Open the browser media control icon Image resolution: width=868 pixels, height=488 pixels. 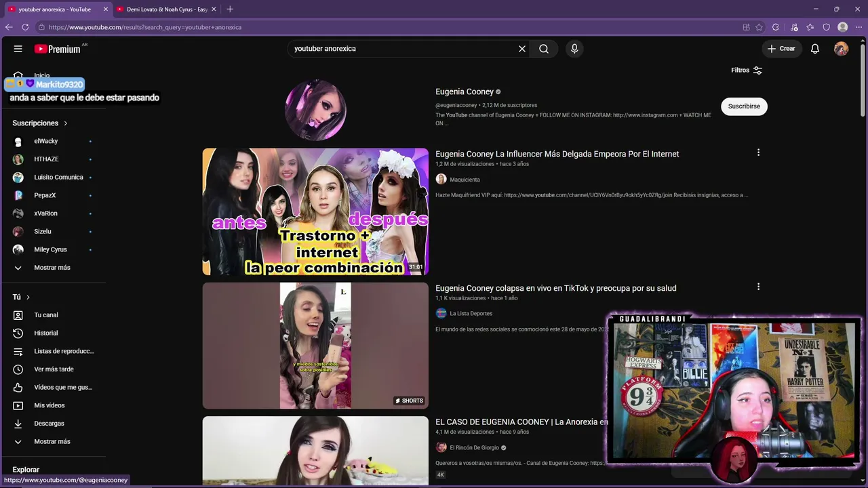tap(794, 27)
